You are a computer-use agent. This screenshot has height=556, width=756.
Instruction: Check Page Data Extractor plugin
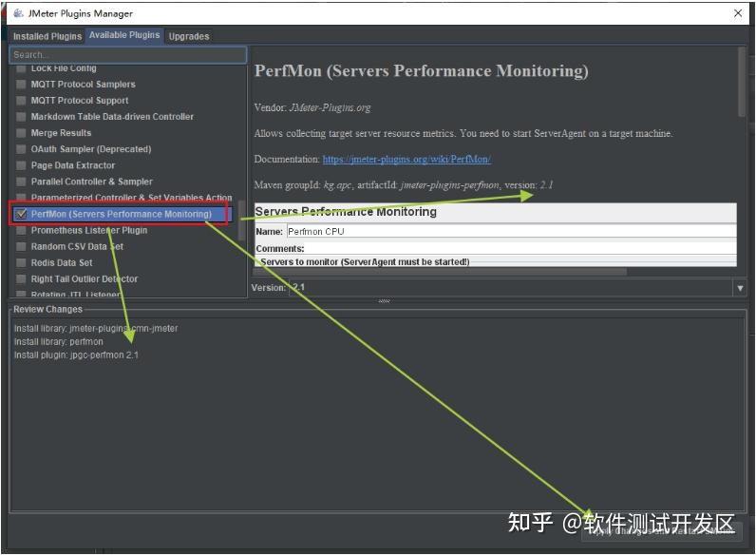pyautogui.click(x=21, y=165)
